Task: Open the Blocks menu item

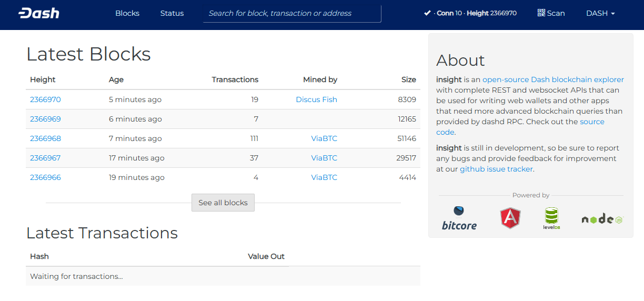Action: (x=127, y=13)
